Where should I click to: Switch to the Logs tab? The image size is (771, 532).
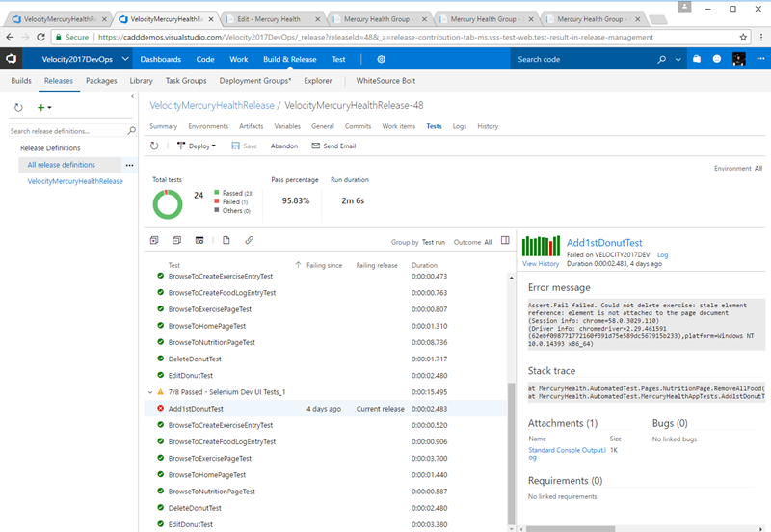460,126
